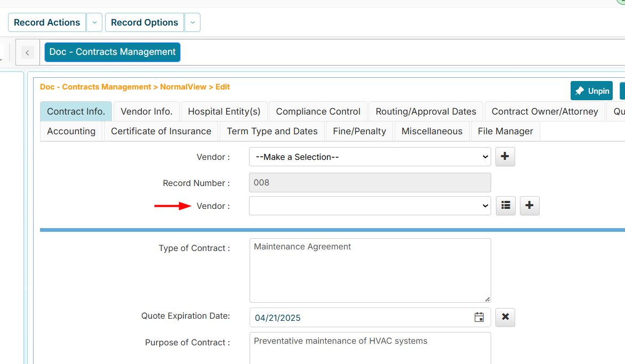
Task: Open the vendor list picker icon
Action: [505, 206]
